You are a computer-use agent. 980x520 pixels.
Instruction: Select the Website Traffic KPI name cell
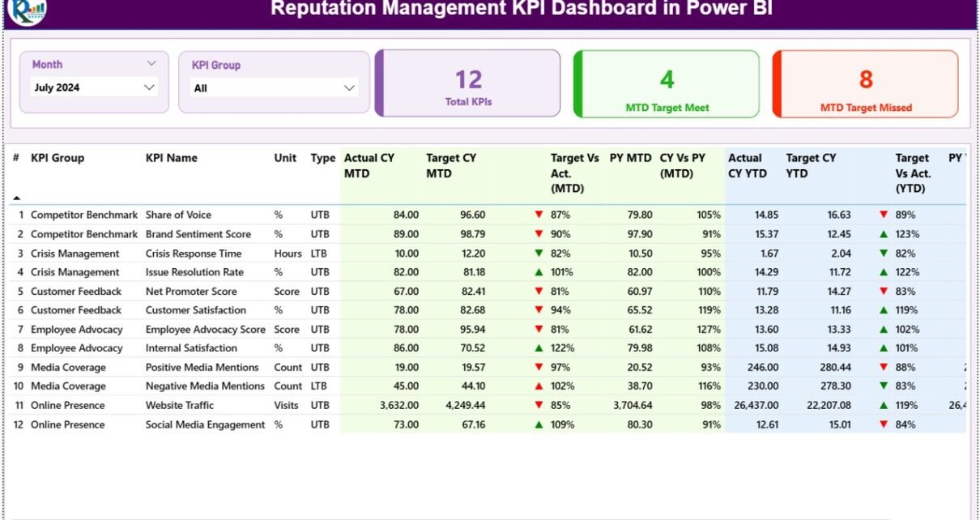[x=180, y=406]
